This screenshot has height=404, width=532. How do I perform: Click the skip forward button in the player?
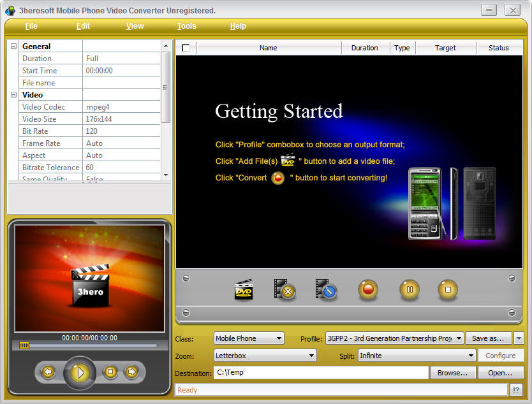(x=133, y=372)
